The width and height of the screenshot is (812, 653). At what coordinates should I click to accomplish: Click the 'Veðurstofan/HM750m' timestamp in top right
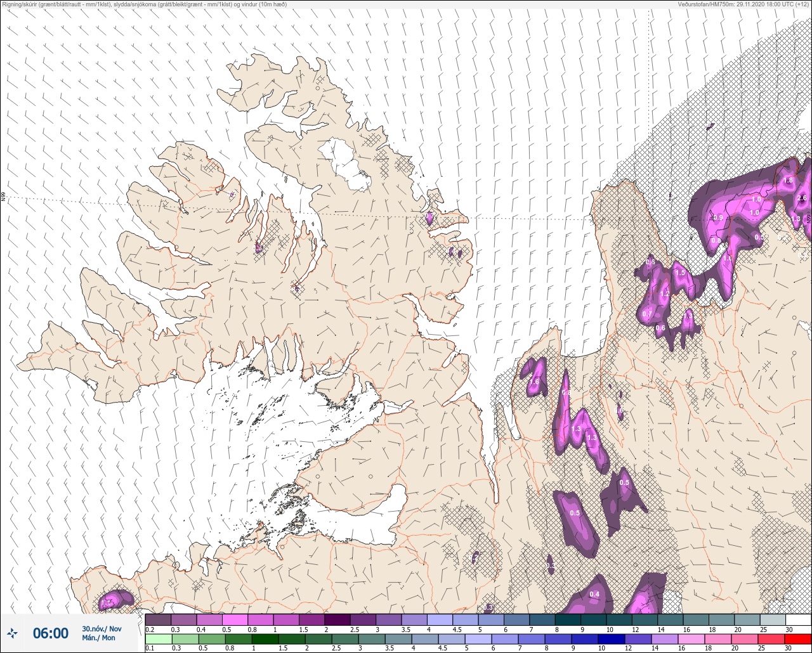point(743,4)
